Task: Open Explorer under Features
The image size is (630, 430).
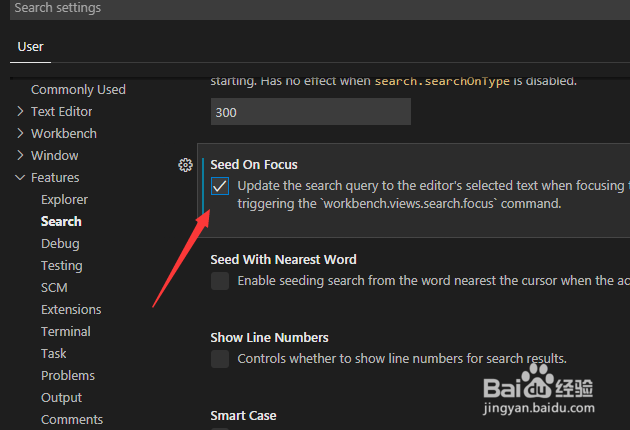Action: click(64, 200)
